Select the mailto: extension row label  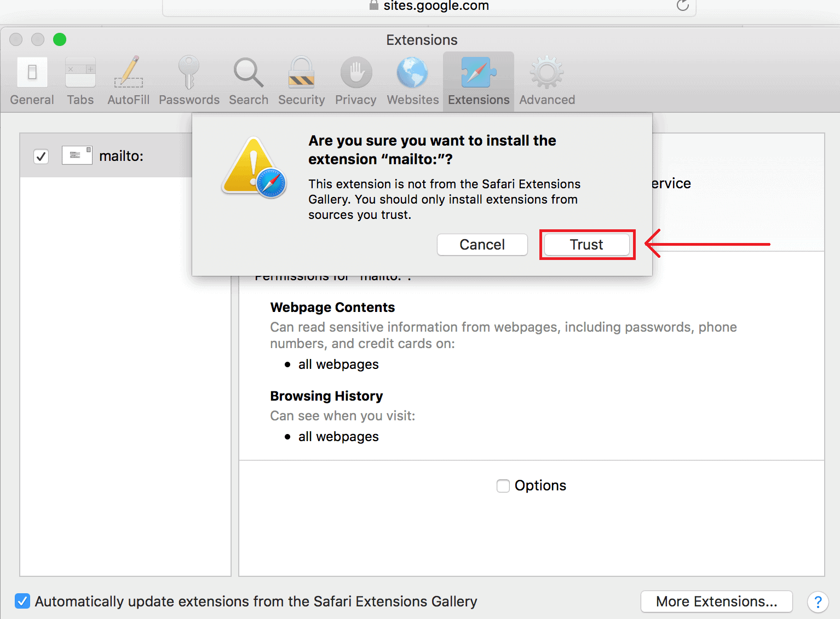pos(121,156)
